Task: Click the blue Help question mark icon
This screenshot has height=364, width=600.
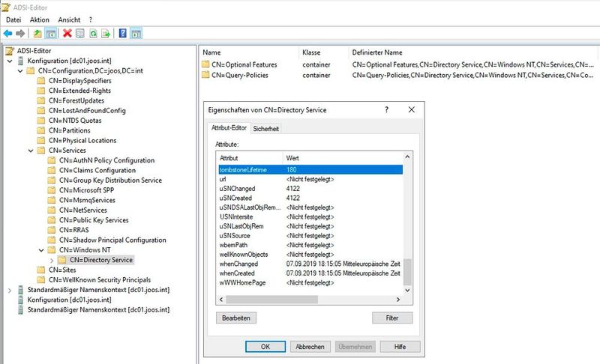Action: [122, 34]
